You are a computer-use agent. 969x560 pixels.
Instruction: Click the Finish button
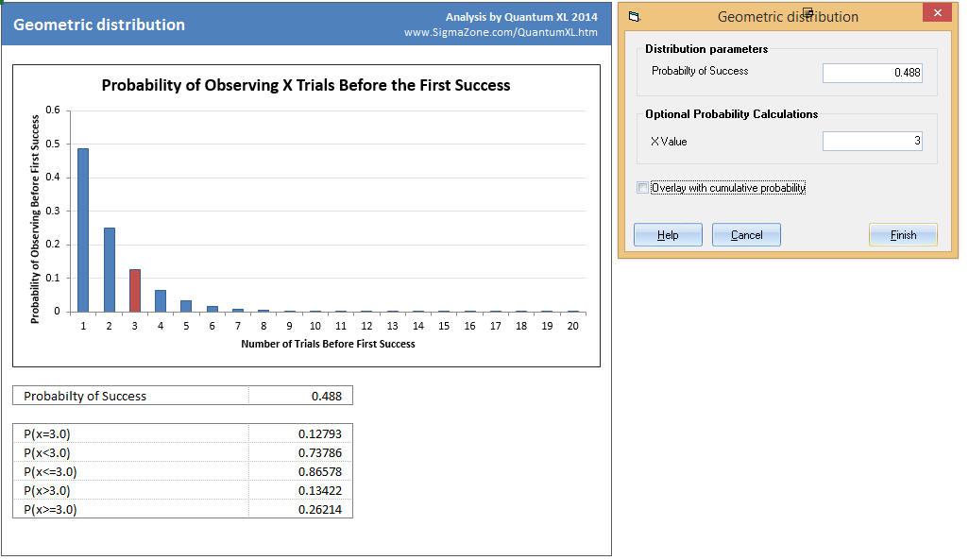click(x=903, y=235)
